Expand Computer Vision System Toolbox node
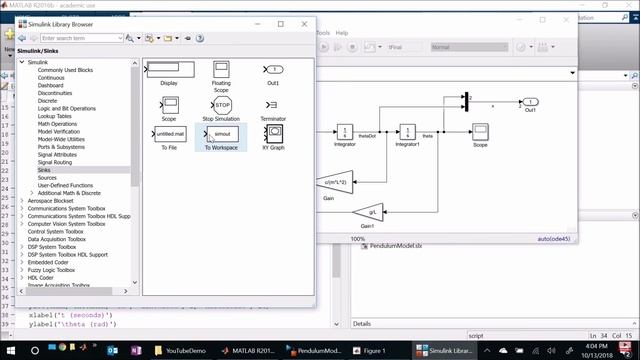Screen dimensions: 640x360 pos(22,224)
